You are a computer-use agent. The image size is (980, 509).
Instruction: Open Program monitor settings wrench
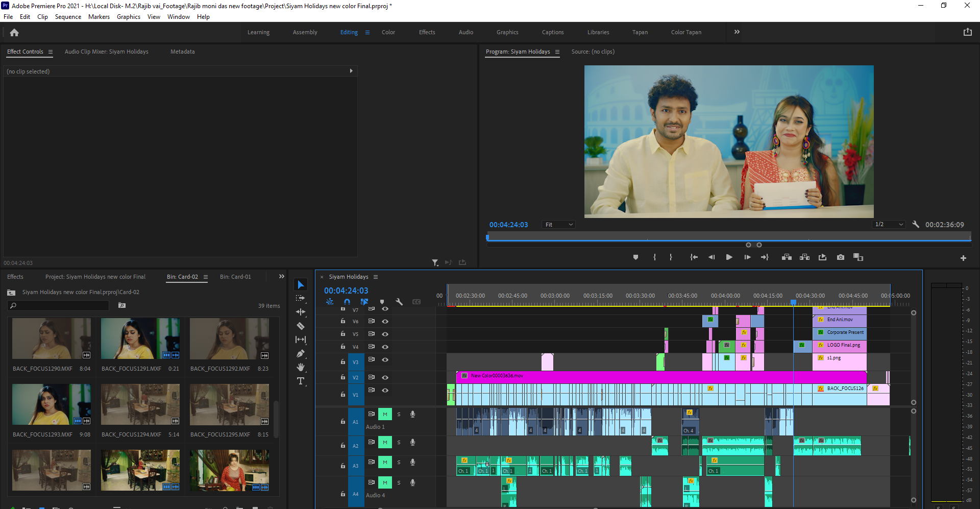coord(916,224)
